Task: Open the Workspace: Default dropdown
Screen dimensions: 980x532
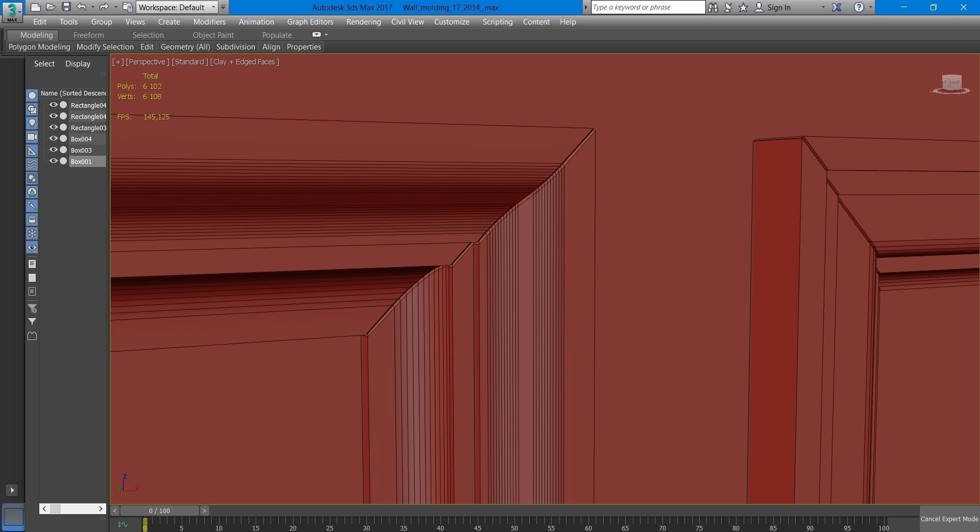Action: point(177,7)
